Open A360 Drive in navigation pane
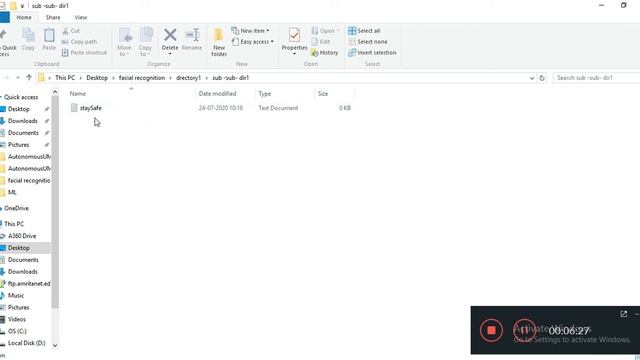The image size is (640, 360). (22, 236)
